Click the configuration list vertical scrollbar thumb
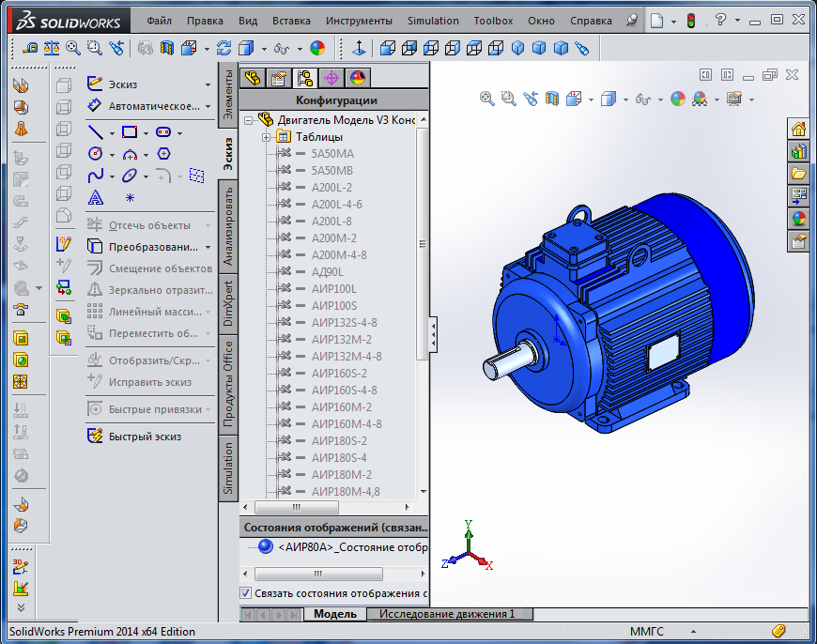The width and height of the screenshot is (817, 644). coord(423,244)
